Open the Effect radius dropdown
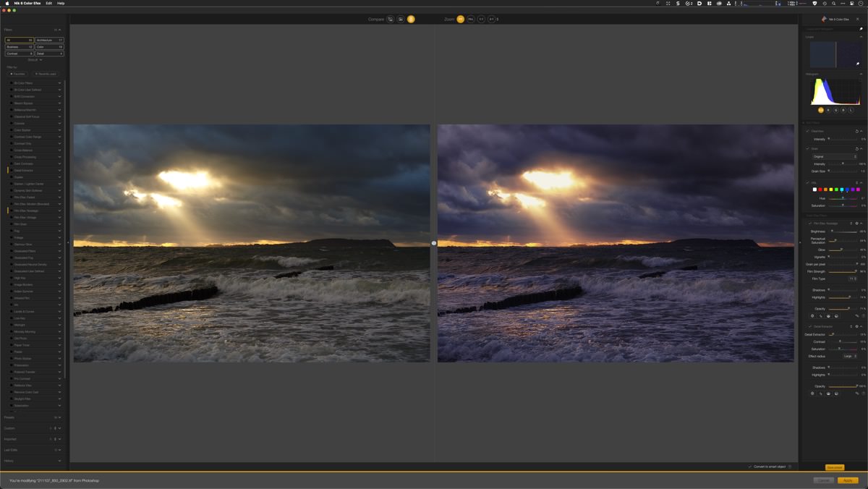The height and width of the screenshot is (489, 868). pyautogui.click(x=850, y=356)
